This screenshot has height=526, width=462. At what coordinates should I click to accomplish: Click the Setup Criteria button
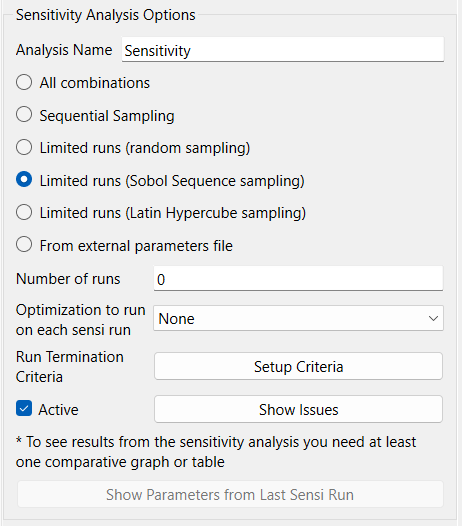click(298, 366)
